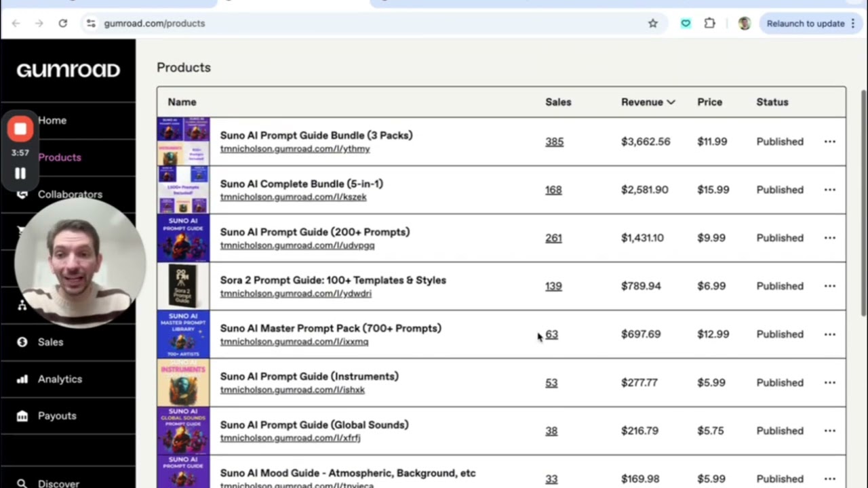The image size is (868, 488).
Task: Click the 168 sales count link
Action: click(x=553, y=190)
